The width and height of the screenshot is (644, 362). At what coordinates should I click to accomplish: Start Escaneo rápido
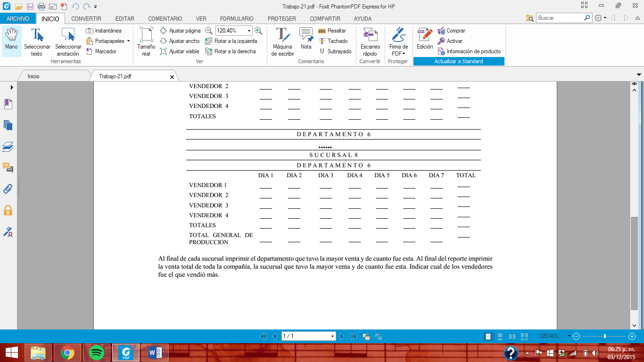(x=370, y=41)
